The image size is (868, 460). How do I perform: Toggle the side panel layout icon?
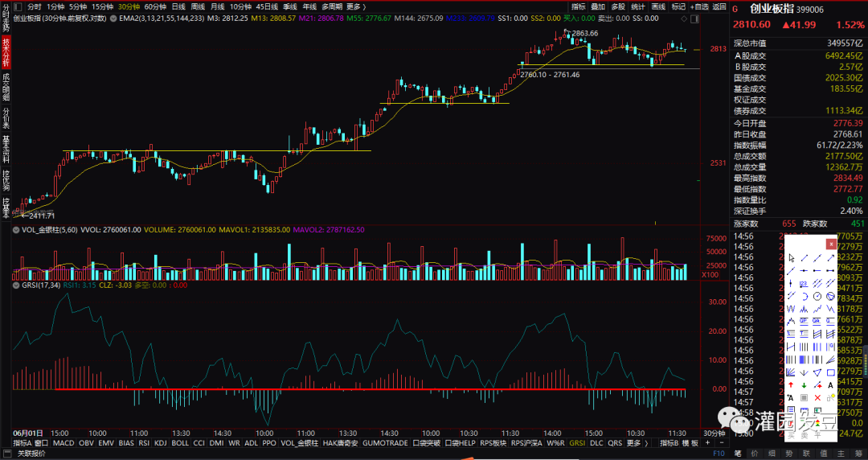(18, 6)
